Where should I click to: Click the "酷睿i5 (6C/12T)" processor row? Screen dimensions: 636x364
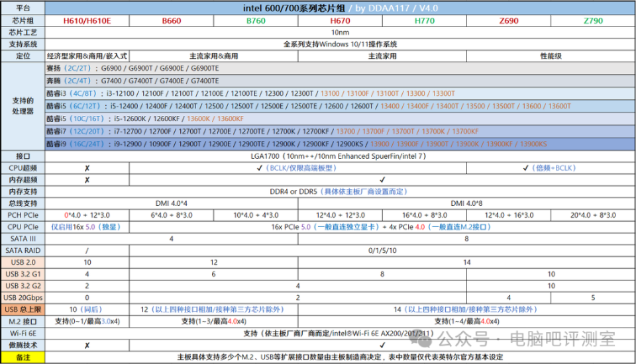click(340, 106)
